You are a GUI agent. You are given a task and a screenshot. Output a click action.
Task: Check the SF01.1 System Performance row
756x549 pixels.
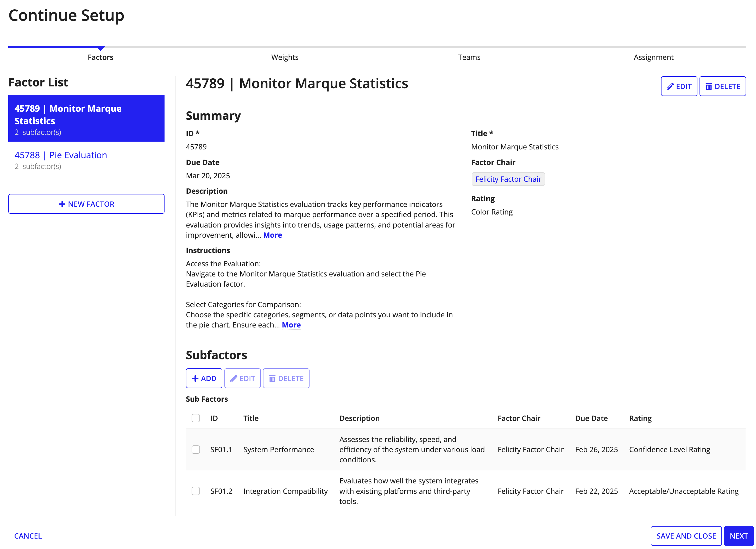coord(196,449)
